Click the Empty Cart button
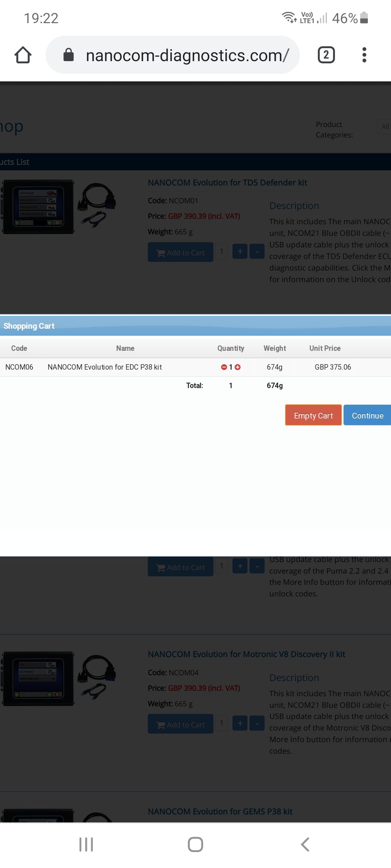This screenshot has height=868, width=391. tap(313, 415)
